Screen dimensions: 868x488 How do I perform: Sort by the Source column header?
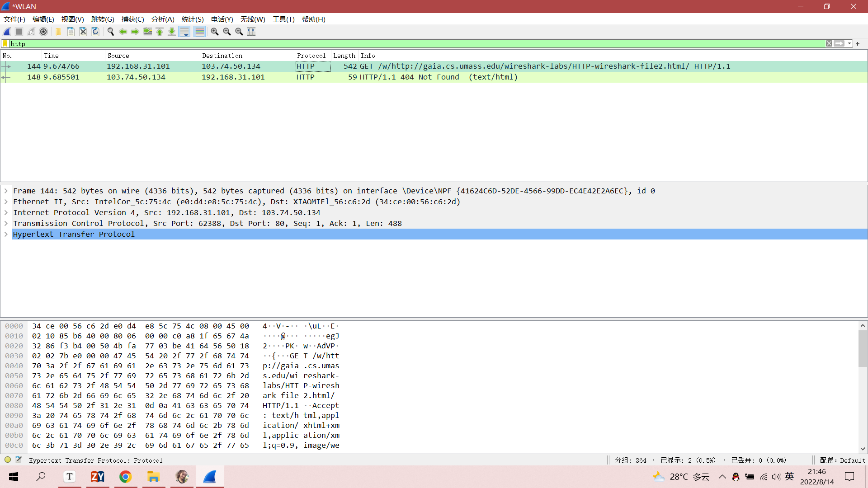point(152,56)
